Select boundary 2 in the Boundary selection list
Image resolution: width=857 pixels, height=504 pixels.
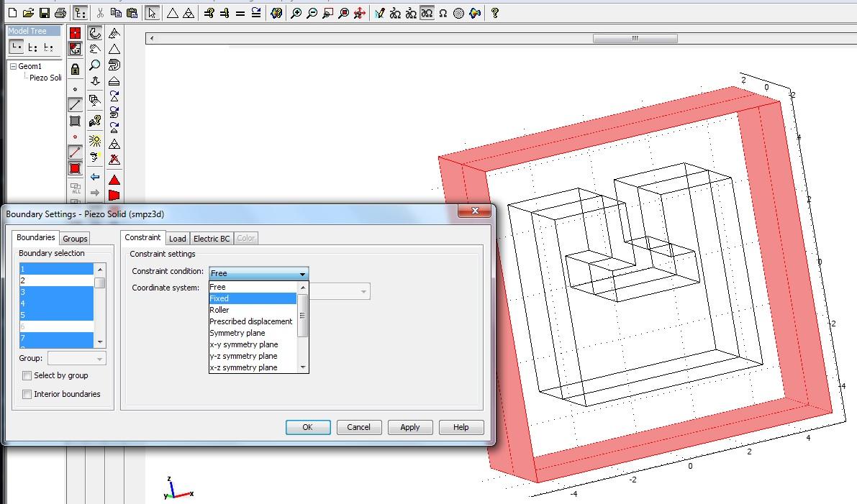pyautogui.click(x=56, y=280)
